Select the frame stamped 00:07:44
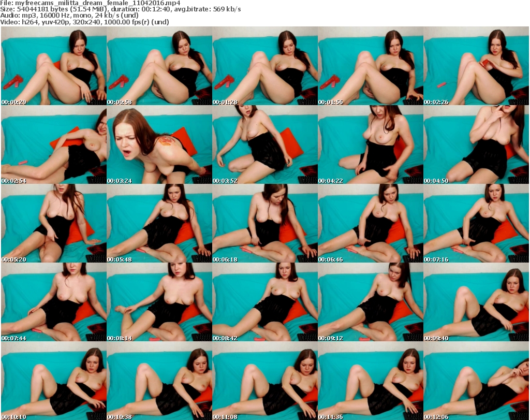This screenshot has width=530, height=420. (54, 301)
